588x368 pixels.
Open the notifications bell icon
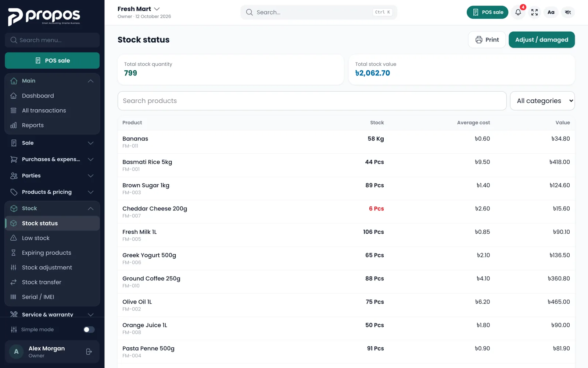[x=518, y=12]
